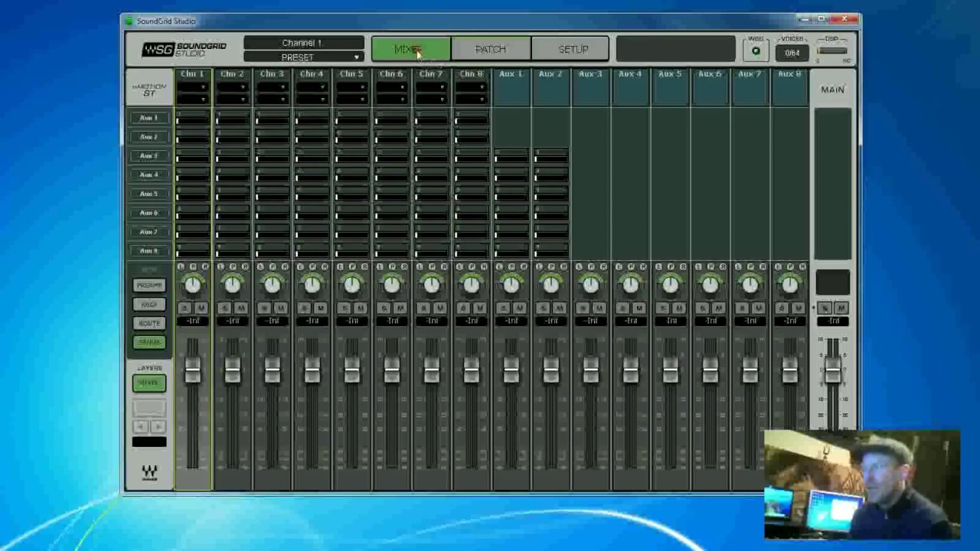Mute the Main output strip
Image resolution: width=980 pixels, height=551 pixels.
click(x=841, y=308)
